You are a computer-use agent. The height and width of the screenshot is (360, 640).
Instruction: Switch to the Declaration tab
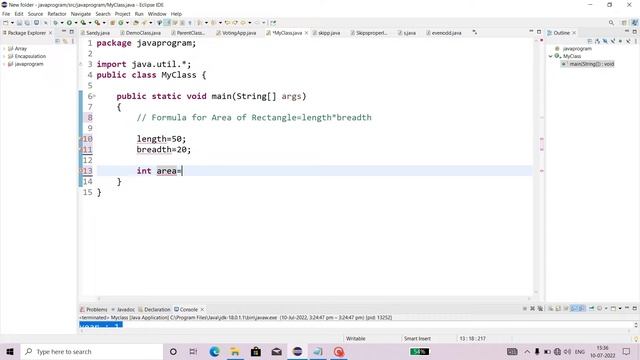click(x=154, y=309)
